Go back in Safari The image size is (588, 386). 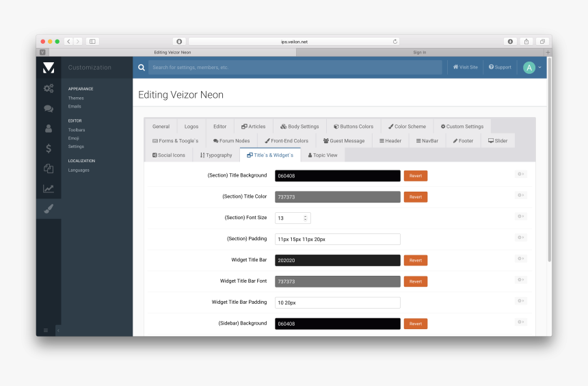click(68, 41)
